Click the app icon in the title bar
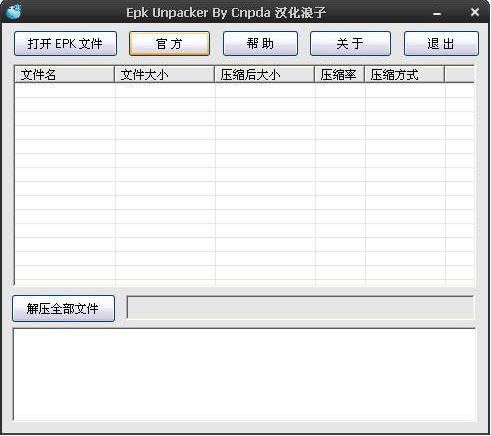The image size is (491, 436). (14, 11)
